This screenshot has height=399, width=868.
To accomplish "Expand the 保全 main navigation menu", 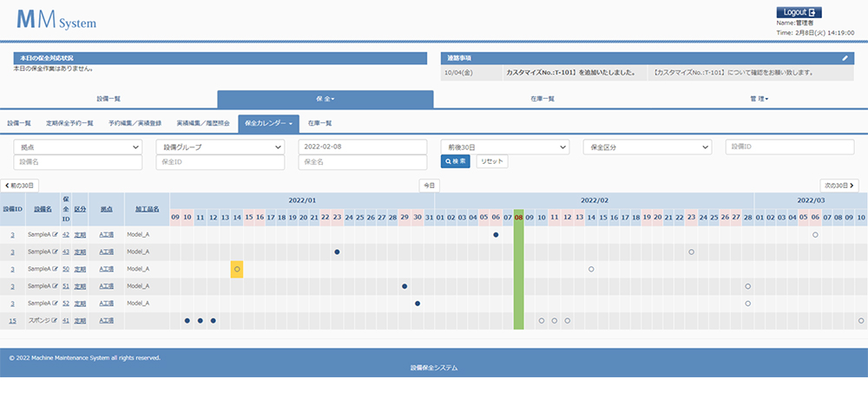I will click(325, 99).
